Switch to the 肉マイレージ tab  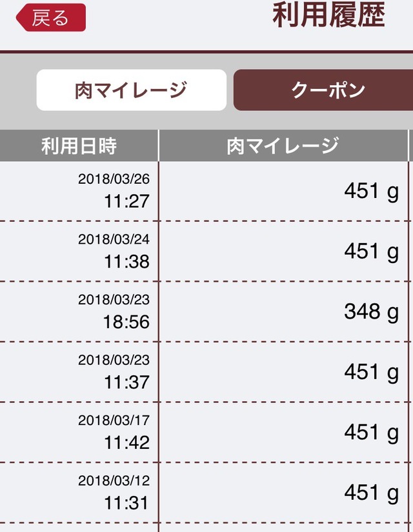131,90
